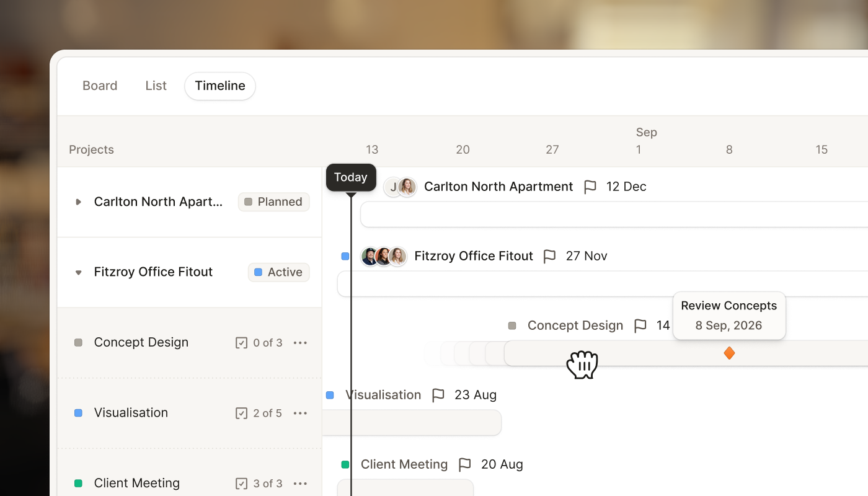Click the flag icon beside 12 Dec
This screenshot has height=496, width=868.
(x=590, y=187)
